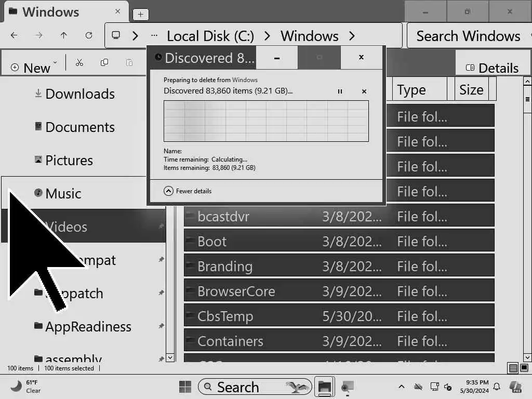Open the taskbar app next to File Explorer
The height and width of the screenshot is (399, 532).
click(348, 387)
